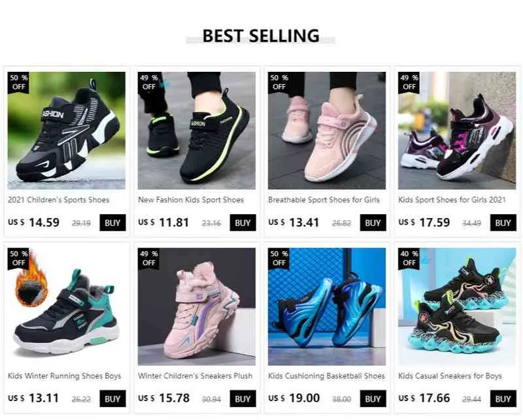Open the black sneakers with cyan soles image

[x=457, y=306]
